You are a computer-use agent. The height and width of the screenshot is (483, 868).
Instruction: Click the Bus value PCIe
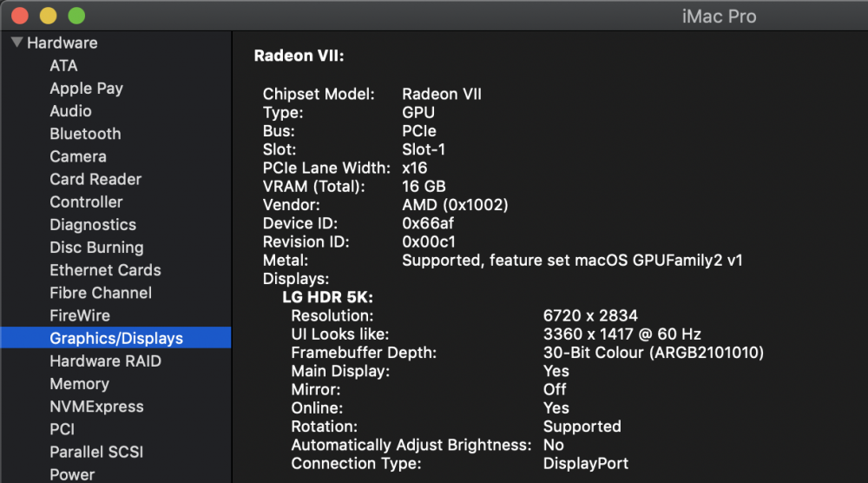point(419,130)
